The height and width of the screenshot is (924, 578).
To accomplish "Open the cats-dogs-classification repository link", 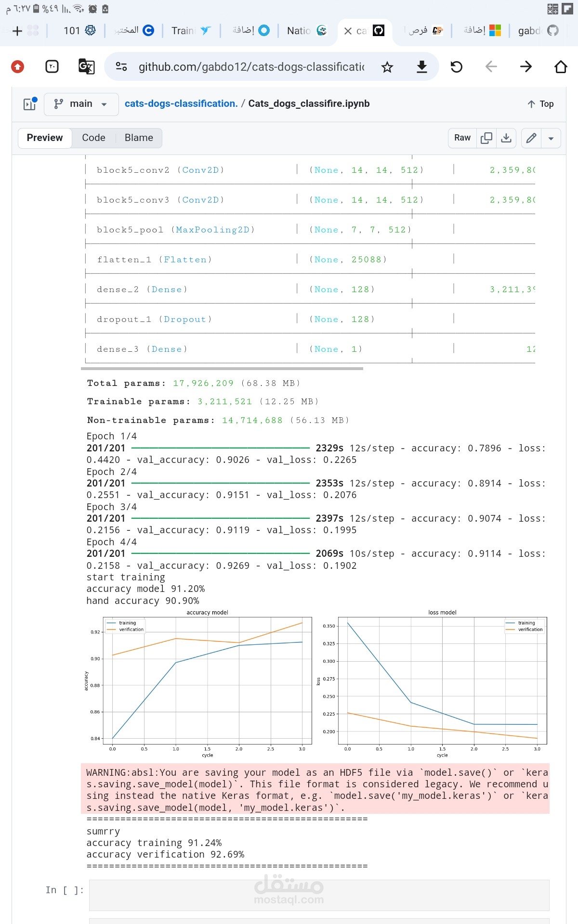I will pyautogui.click(x=181, y=103).
